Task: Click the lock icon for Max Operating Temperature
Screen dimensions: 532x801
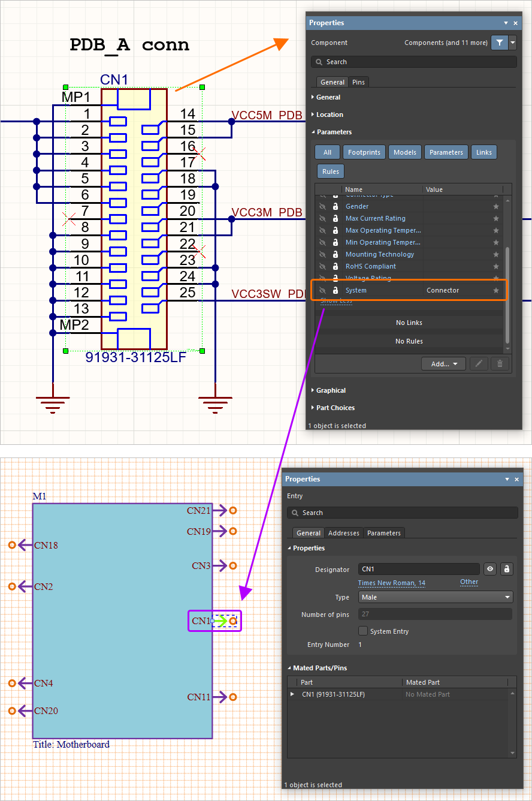Action: coord(335,230)
